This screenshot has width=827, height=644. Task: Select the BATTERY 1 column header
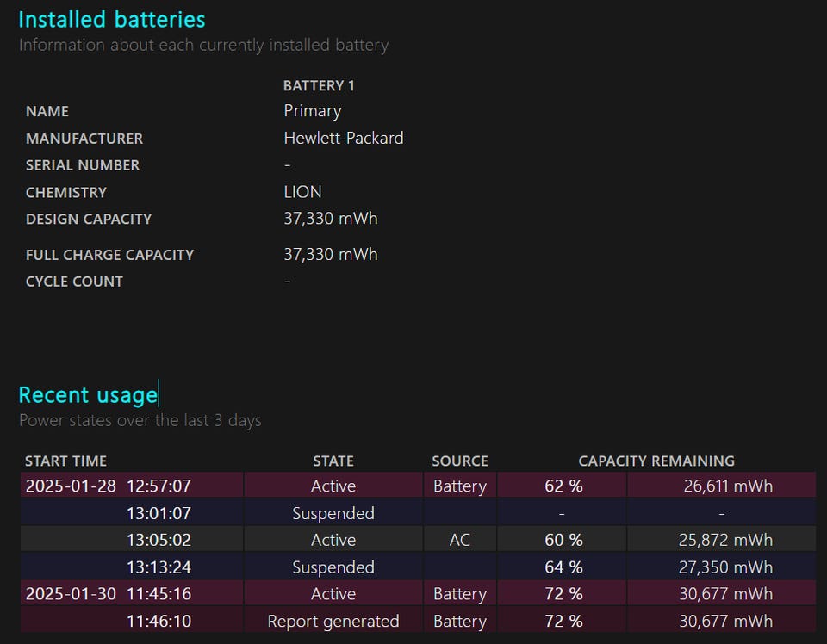click(319, 85)
